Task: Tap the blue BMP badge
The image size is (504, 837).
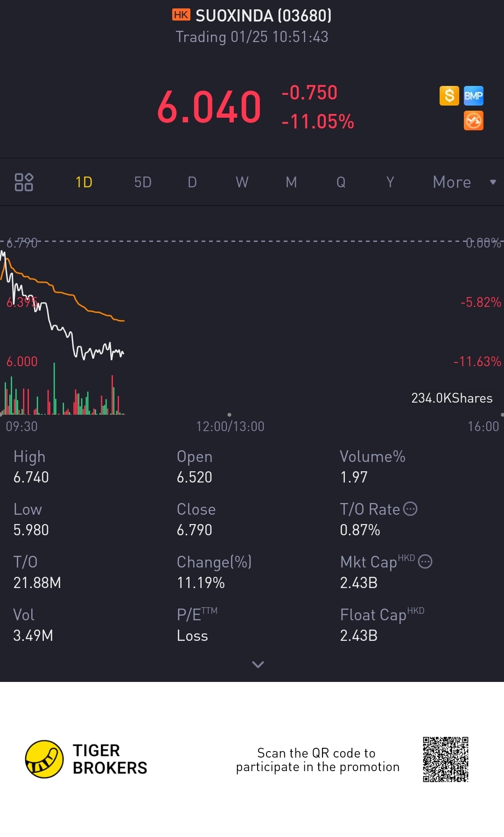Action: (473, 96)
